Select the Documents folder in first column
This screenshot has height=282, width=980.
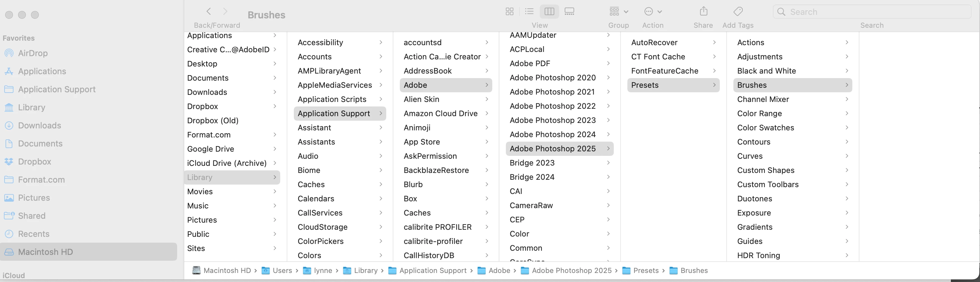coord(232,78)
